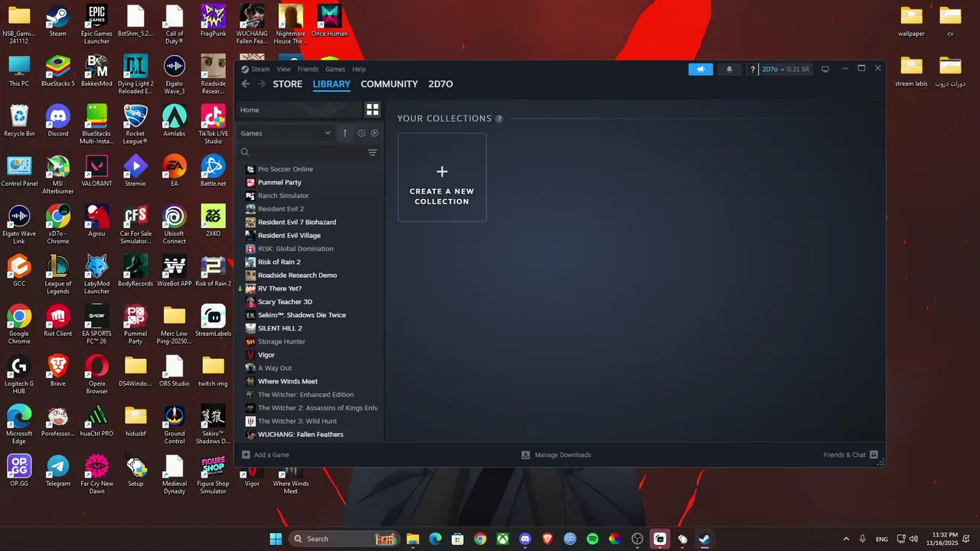Click the Manage Downloads link
Viewport: 980px width, 551px height.
(563, 455)
